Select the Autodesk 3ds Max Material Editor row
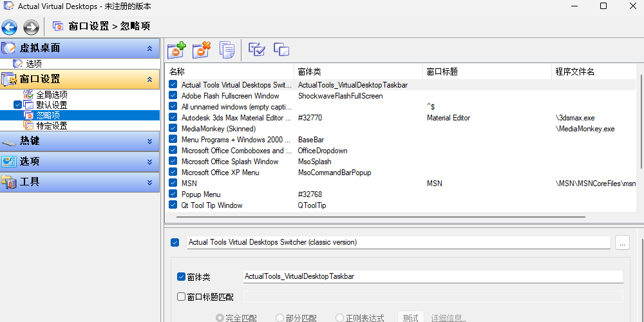 tap(401, 117)
